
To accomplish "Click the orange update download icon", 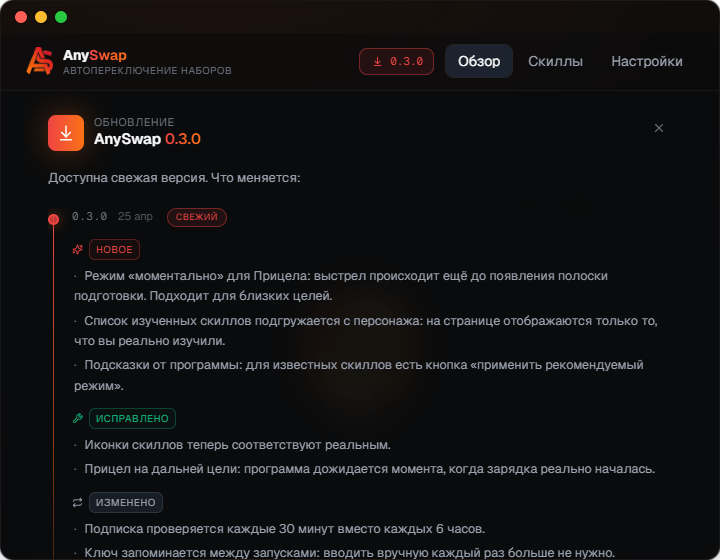I will tap(66, 133).
